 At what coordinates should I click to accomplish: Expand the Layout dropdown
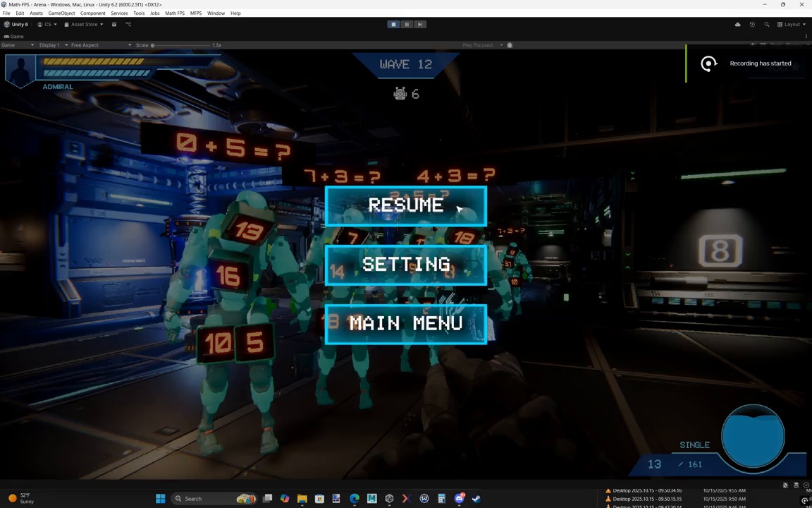[792, 25]
